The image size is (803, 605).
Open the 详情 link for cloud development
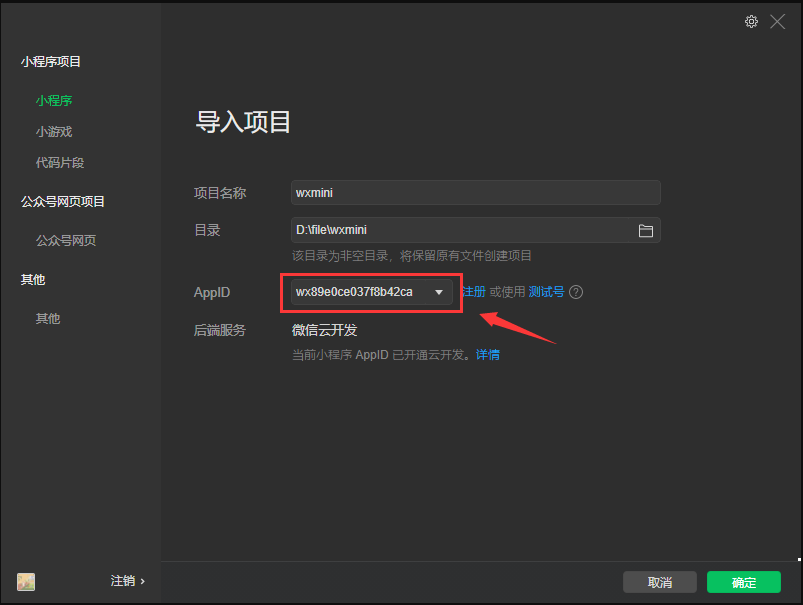488,354
